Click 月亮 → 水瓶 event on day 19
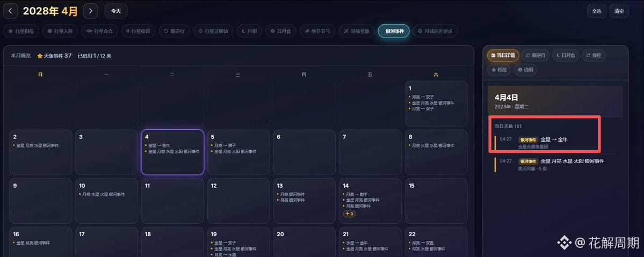The height and width of the screenshot is (257, 644). pyautogui.click(x=223, y=254)
